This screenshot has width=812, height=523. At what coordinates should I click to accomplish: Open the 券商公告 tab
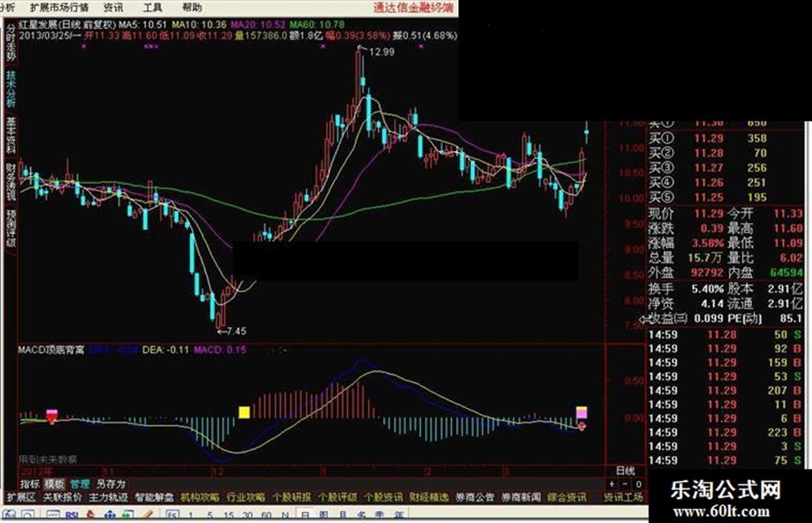[475, 497]
